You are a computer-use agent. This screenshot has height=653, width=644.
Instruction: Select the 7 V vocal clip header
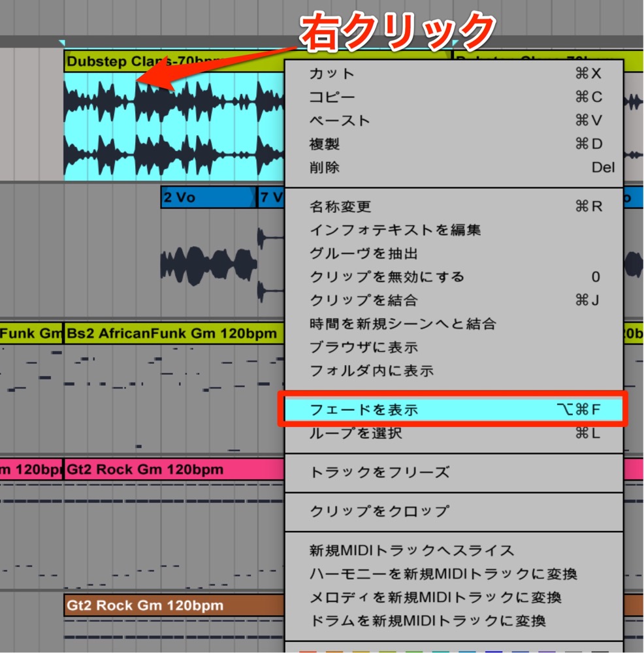tap(271, 197)
